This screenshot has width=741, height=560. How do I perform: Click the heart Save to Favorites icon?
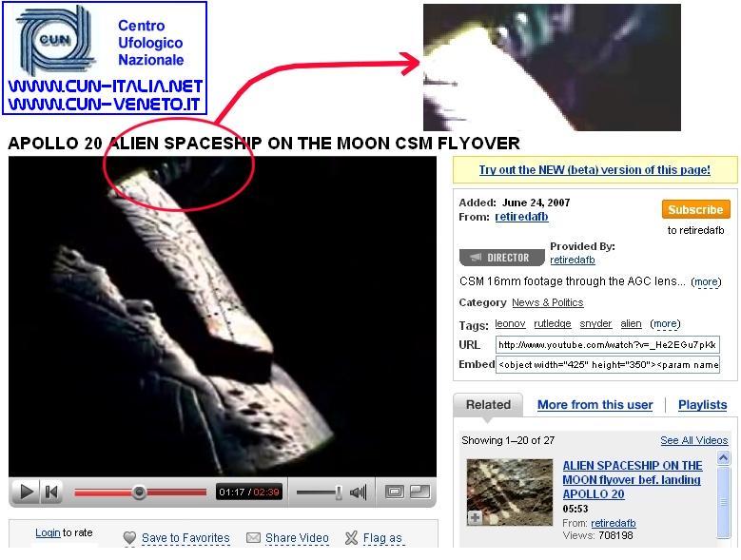tap(129, 538)
